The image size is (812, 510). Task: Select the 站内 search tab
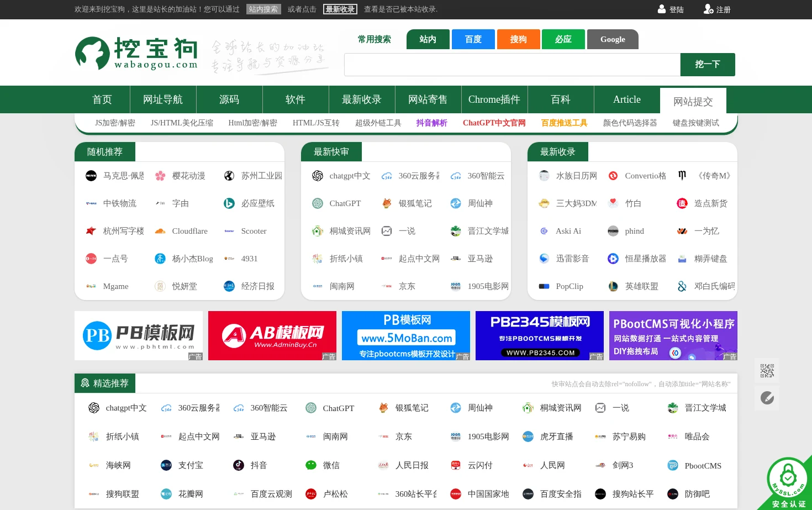pos(428,39)
